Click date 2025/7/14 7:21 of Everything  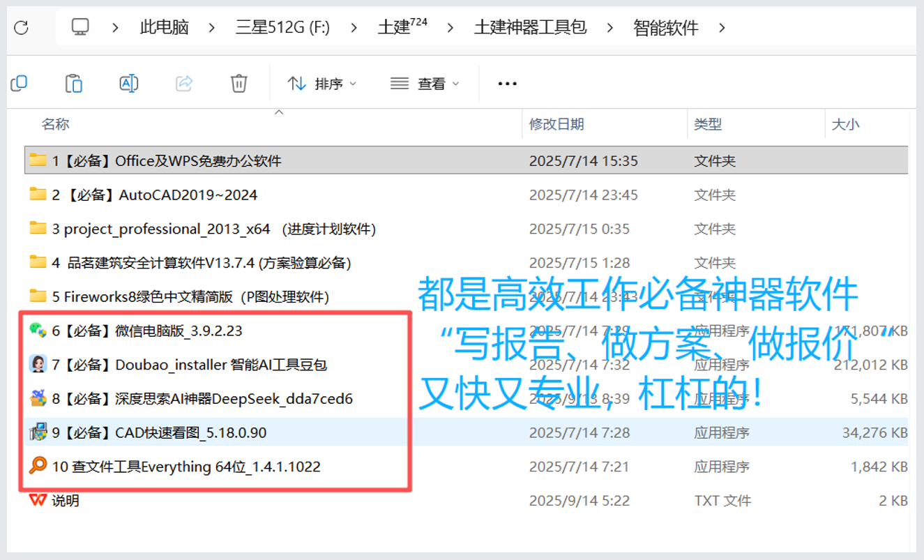tap(580, 467)
